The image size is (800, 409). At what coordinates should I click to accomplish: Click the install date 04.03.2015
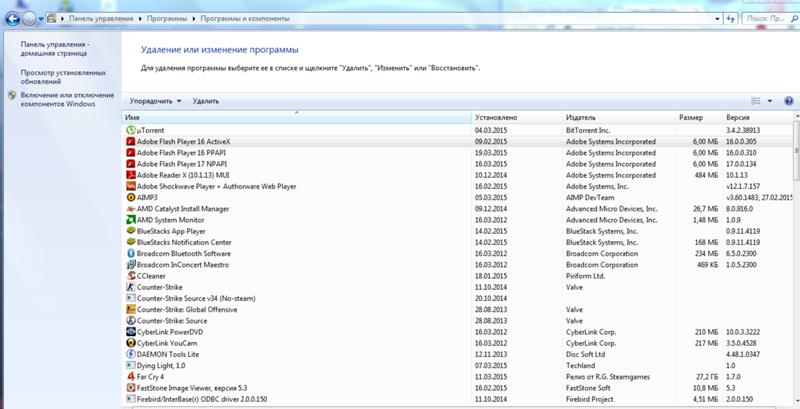click(x=491, y=131)
